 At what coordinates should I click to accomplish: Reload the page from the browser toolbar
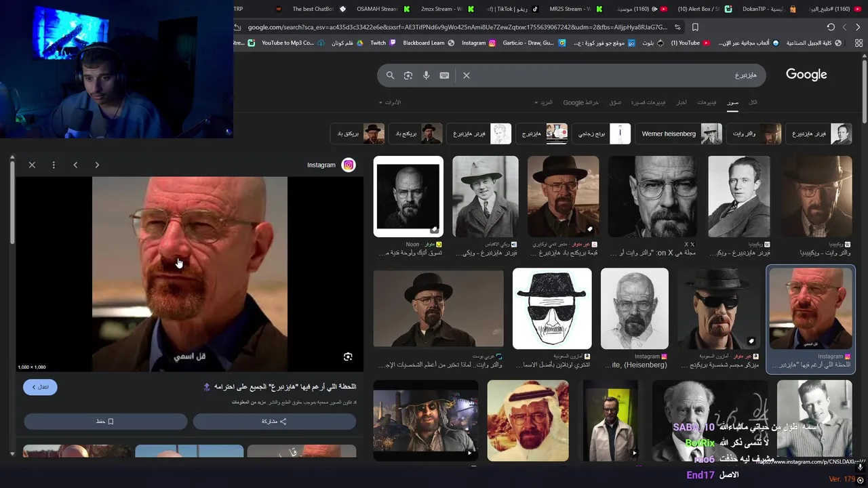(x=831, y=27)
